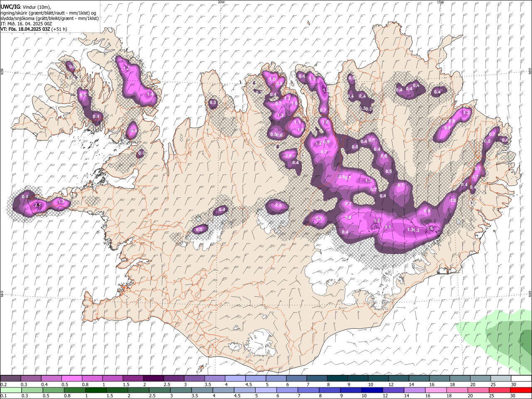Click the "VT: Fös. 18.04.2025 03Z" valid time

pyautogui.click(x=25, y=29)
